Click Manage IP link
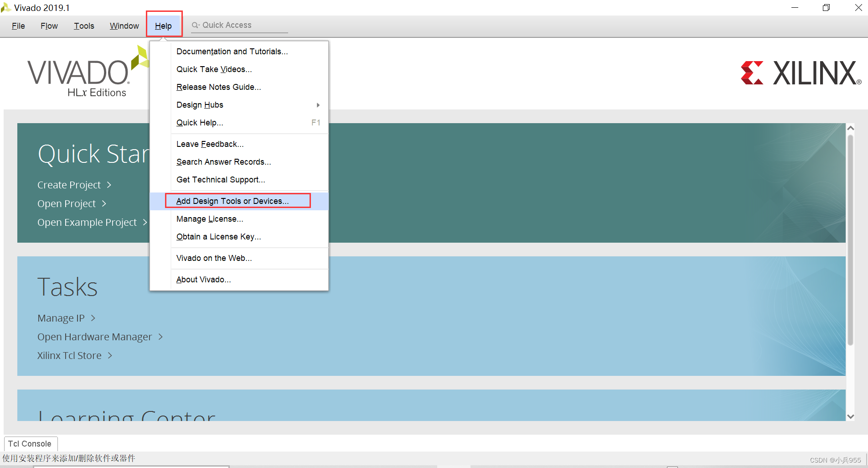 click(x=61, y=318)
